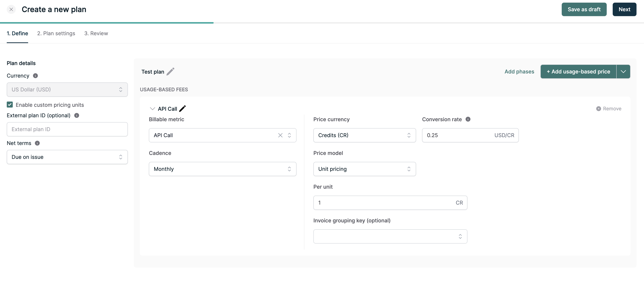This screenshot has height=308, width=644.
Task: Open the Price model Unit pricing dropdown
Action: pyautogui.click(x=365, y=169)
